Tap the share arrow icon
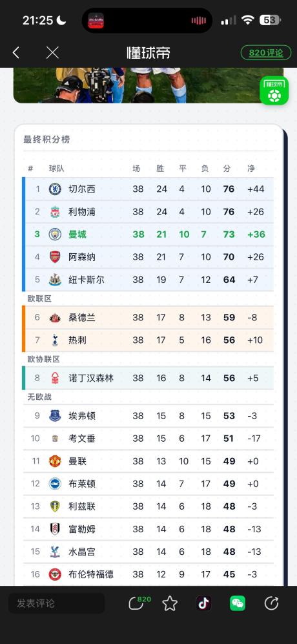Screen dimensions: 297x644 (x=271, y=603)
